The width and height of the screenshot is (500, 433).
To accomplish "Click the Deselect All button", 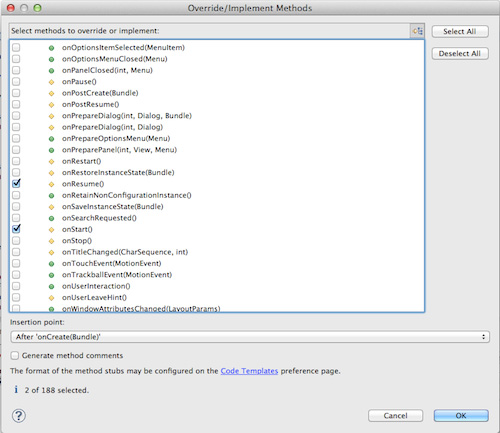I will [460, 53].
